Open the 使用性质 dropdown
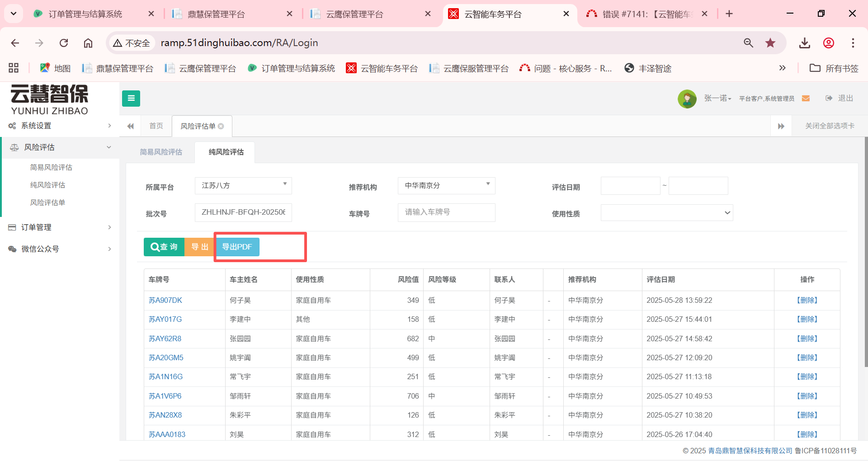This screenshot has width=868, height=461. [666, 213]
